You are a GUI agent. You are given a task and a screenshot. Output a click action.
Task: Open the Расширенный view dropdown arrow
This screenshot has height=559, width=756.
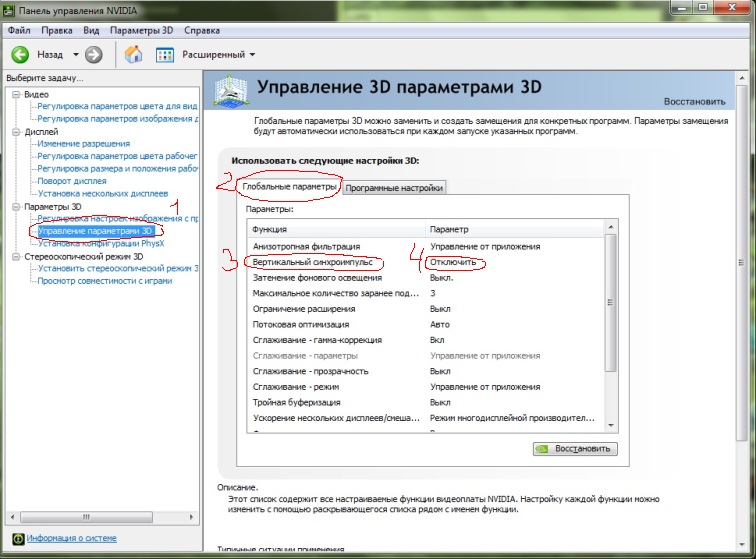(x=252, y=55)
